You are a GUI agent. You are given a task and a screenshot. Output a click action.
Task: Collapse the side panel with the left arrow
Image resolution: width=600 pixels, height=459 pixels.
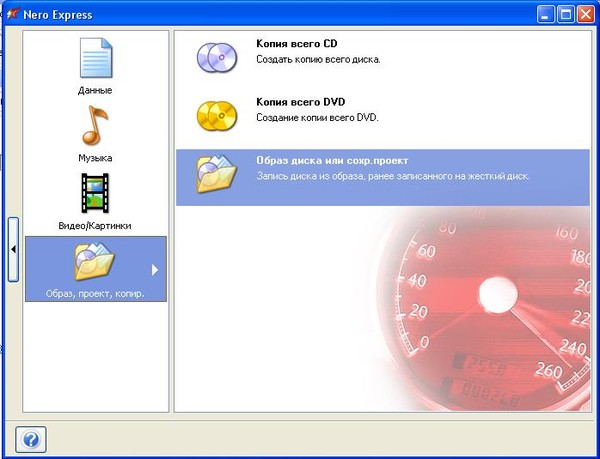coord(13,249)
